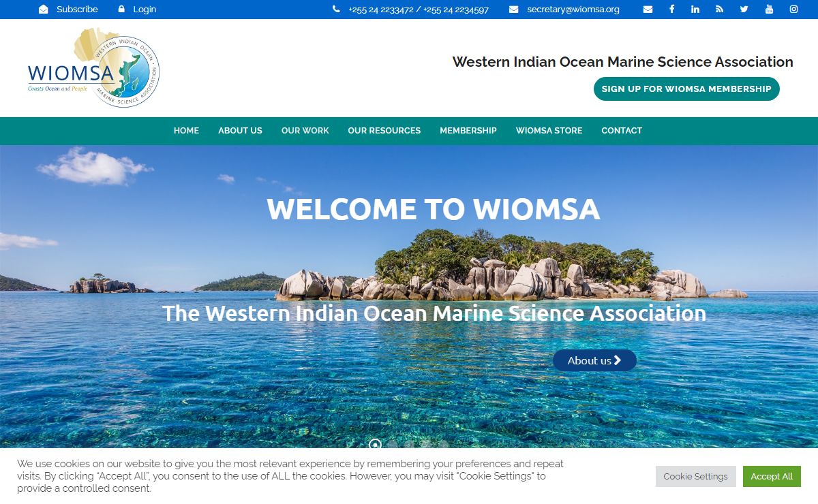Click the About us button on the slide

click(x=594, y=360)
